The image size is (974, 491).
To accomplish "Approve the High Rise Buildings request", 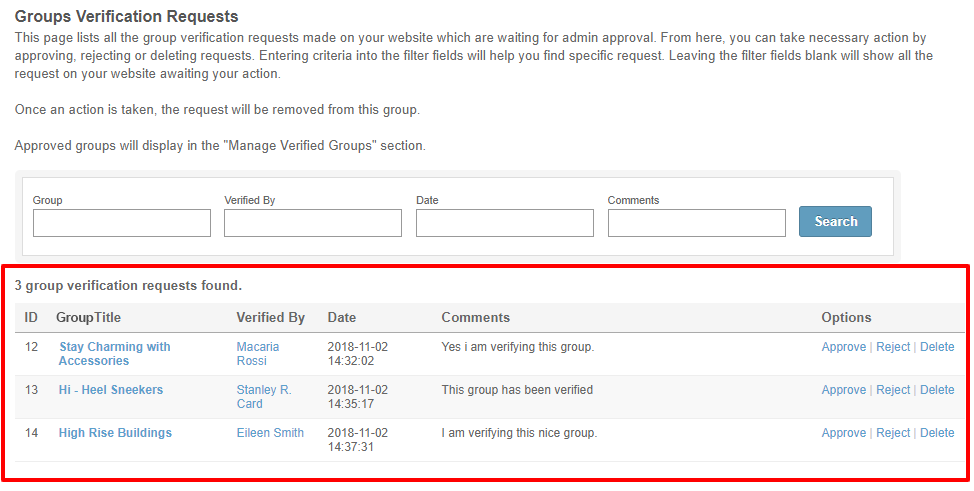I will click(843, 433).
